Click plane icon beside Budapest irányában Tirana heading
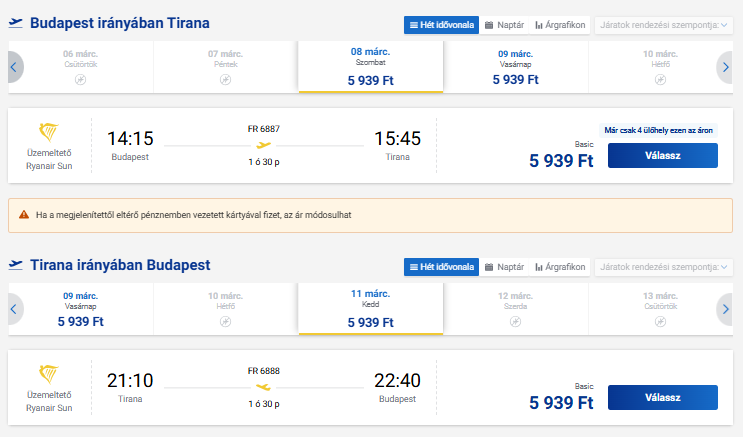743x437 pixels. pos(16,23)
